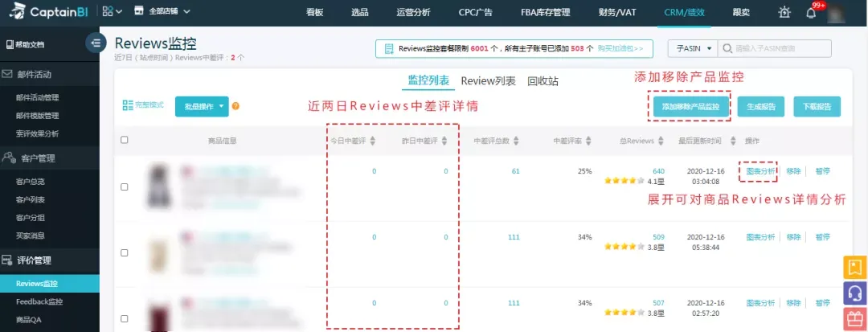The height and width of the screenshot is (332, 868).
Task: Collapse the sidebar with the menu toggle icon
Action: coord(96,43)
